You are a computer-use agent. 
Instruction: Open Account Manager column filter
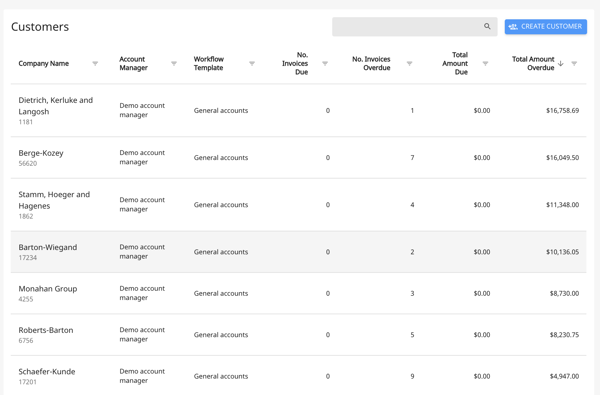tap(174, 64)
